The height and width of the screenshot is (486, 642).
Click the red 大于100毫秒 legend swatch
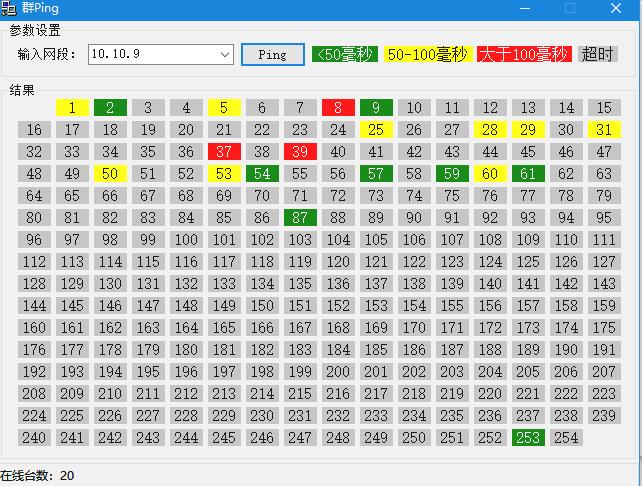click(x=524, y=54)
